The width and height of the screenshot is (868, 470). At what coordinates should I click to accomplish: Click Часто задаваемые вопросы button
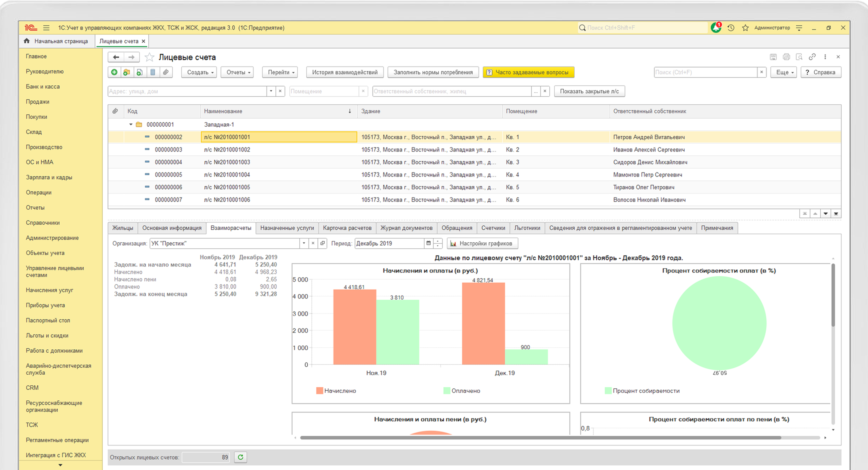click(x=528, y=72)
